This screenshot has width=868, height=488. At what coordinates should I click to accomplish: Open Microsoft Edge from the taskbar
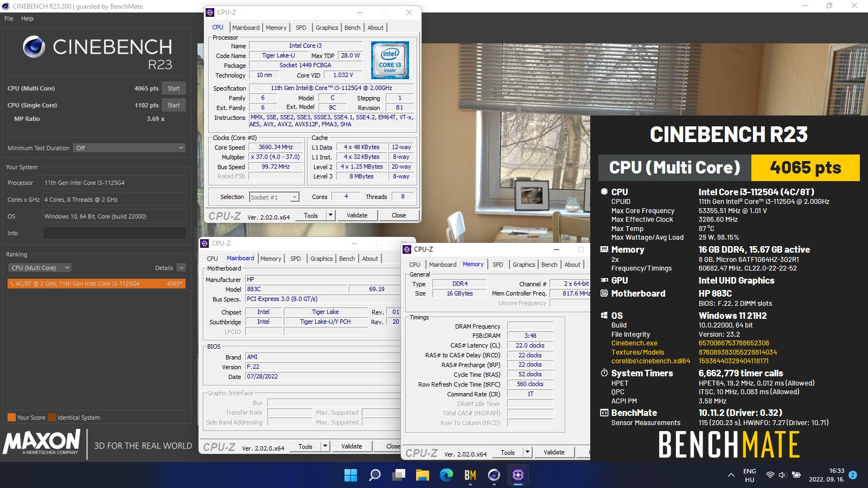click(446, 475)
